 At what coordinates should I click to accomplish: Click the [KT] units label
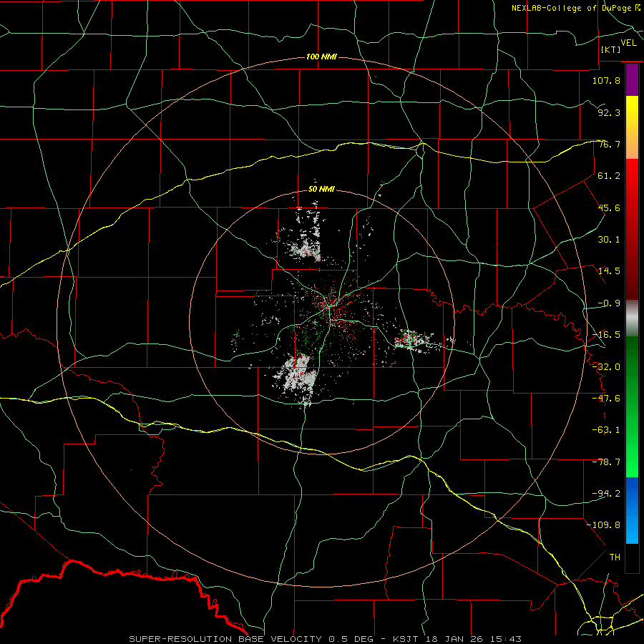click(611, 49)
